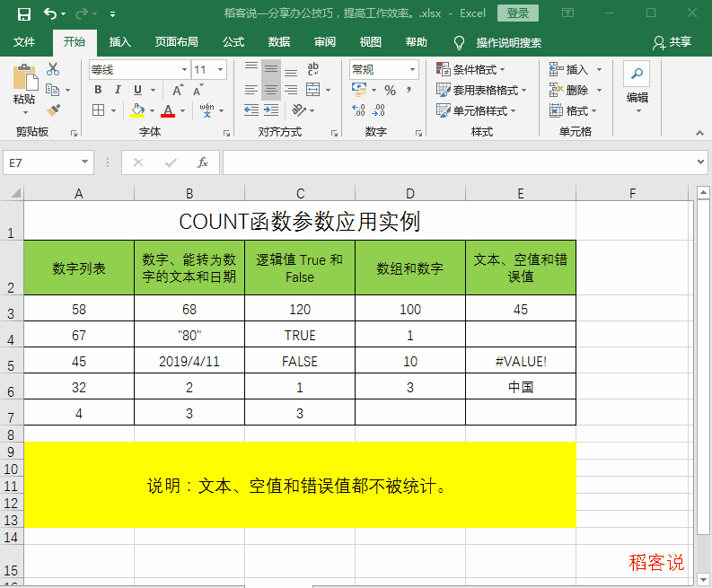This screenshot has height=588, width=712.
Task: Apply comma style
Action: pyautogui.click(x=409, y=90)
